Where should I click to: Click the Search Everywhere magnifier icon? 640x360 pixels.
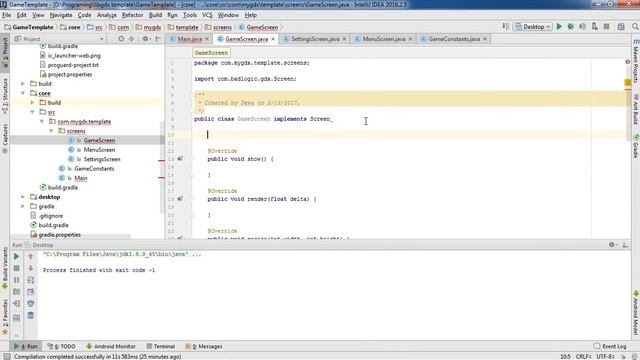tap(635, 27)
